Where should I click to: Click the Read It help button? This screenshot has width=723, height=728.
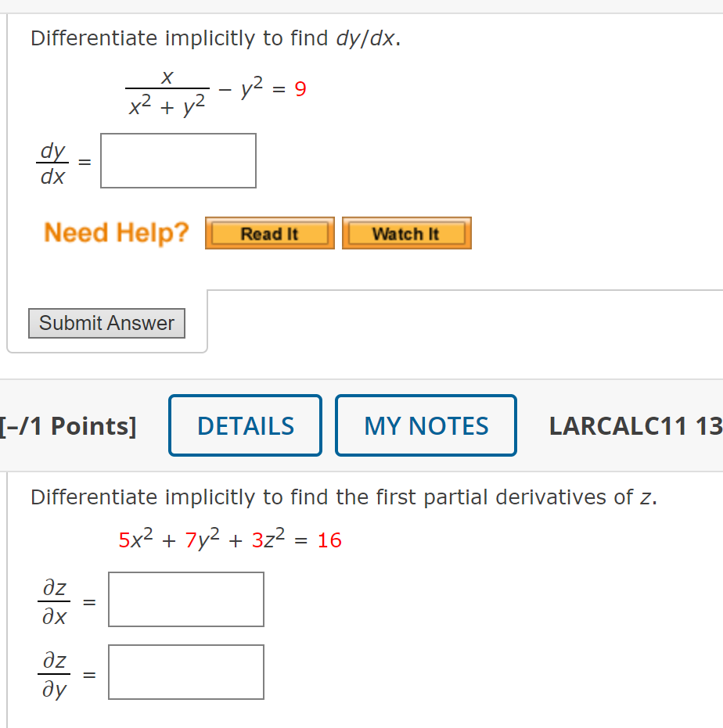[269, 232]
